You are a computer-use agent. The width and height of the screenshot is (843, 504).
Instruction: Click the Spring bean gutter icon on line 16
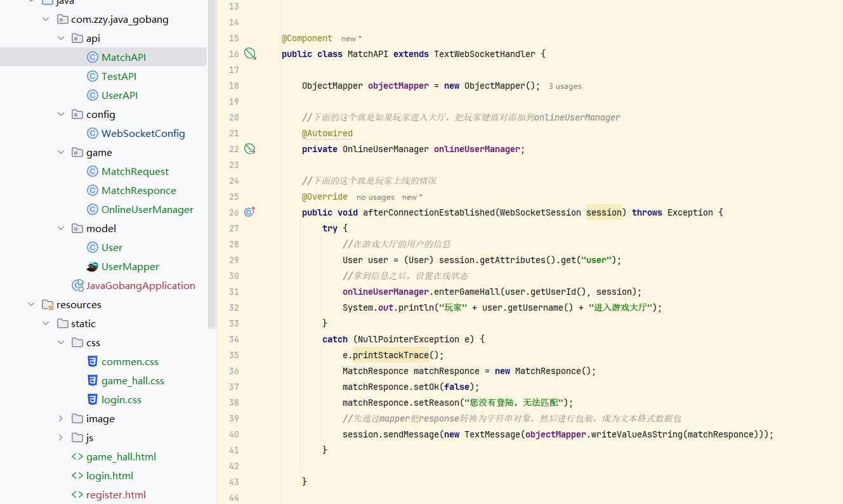point(250,54)
